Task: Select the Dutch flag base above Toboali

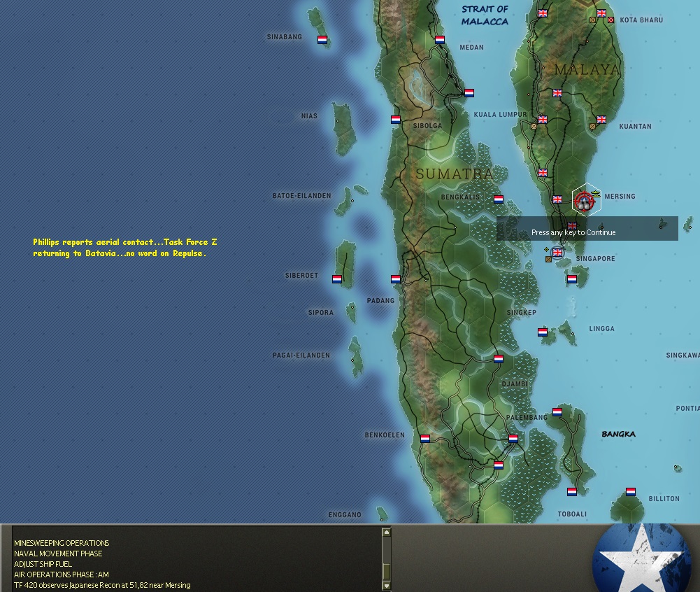Action: pyautogui.click(x=572, y=492)
